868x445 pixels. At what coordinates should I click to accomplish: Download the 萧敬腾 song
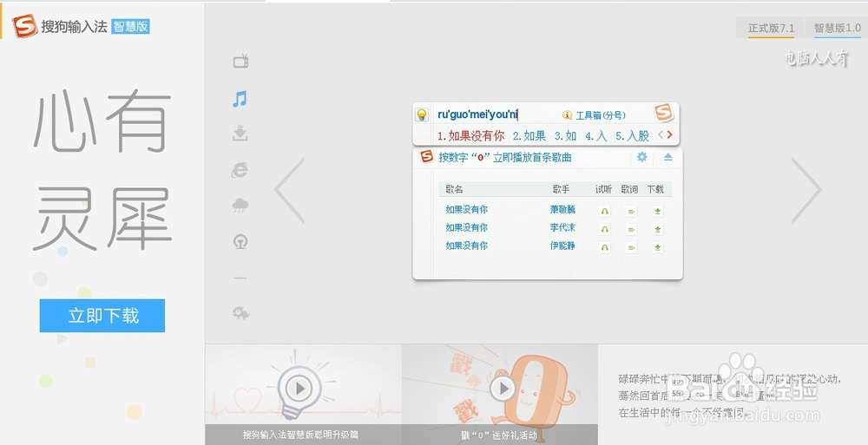[658, 211]
